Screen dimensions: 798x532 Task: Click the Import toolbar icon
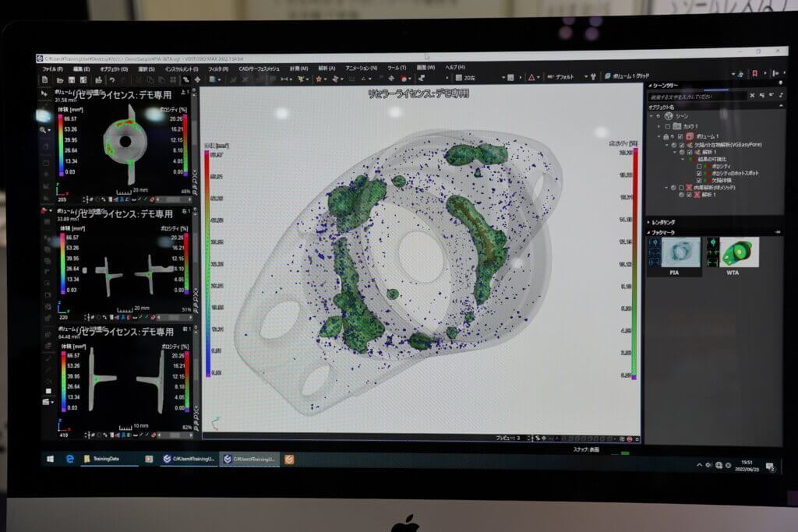click(x=99, y=80)
